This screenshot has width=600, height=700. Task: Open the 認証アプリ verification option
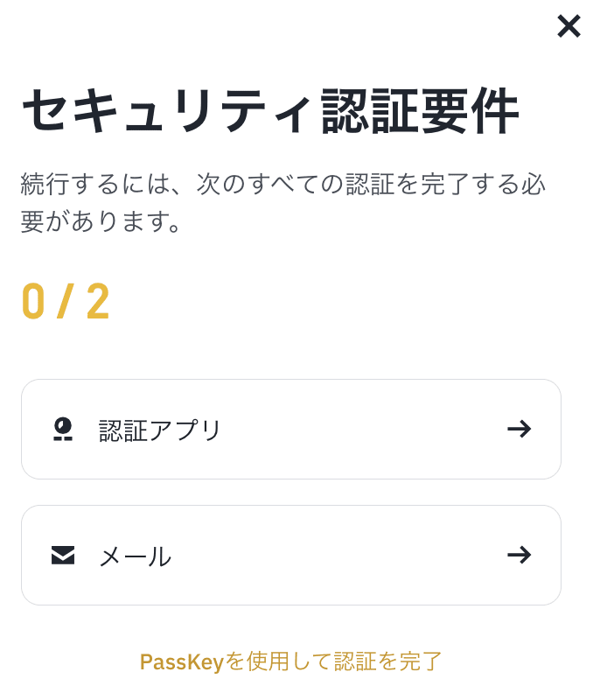[x=291, y=429]
